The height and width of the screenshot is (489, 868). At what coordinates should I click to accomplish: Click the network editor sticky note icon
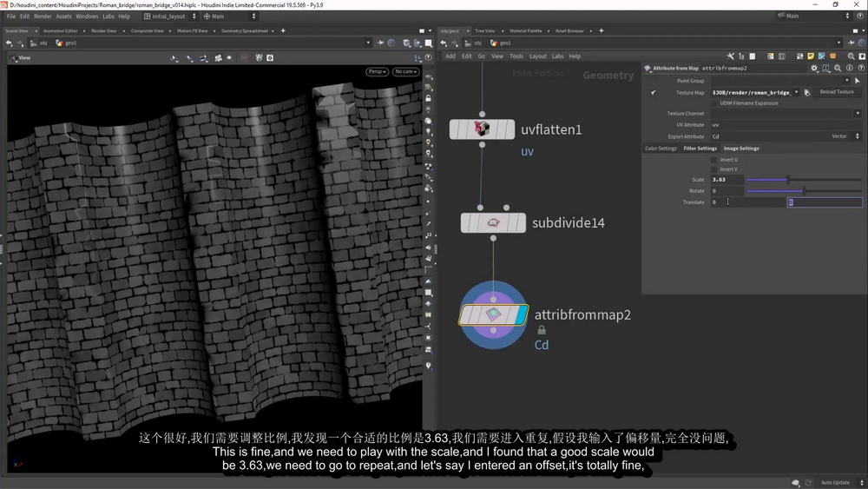[811, 56]
